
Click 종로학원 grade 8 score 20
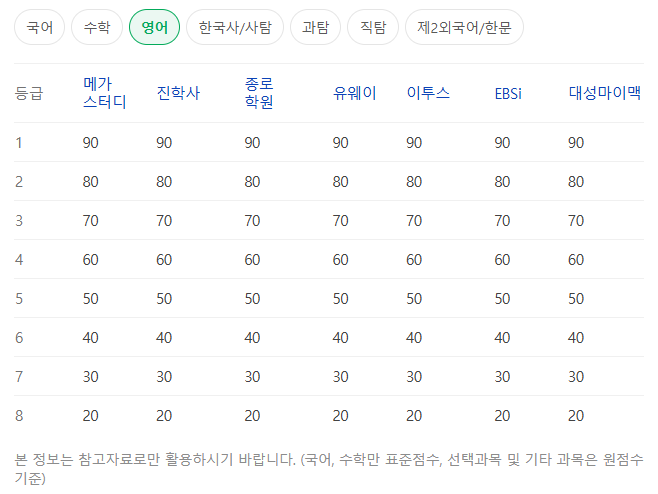click(x=252, y=416)
